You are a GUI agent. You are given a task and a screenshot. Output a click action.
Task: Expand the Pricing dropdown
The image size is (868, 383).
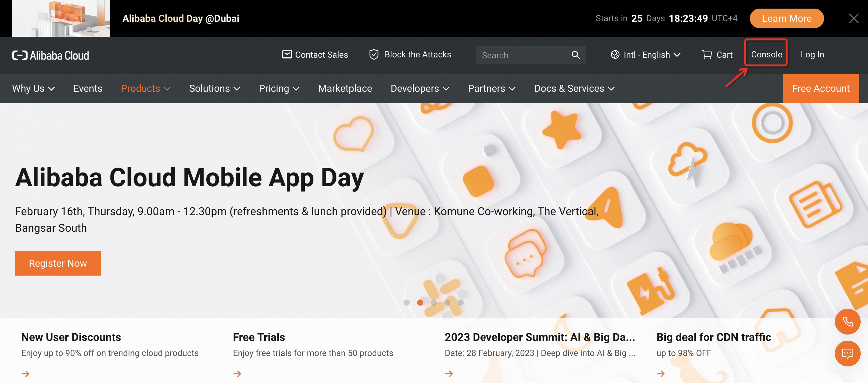(279, 88)
